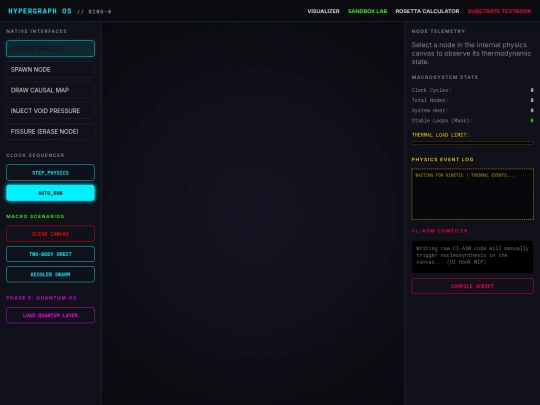Click Load Quantum Layer button
540x405 pixels.
50,315
